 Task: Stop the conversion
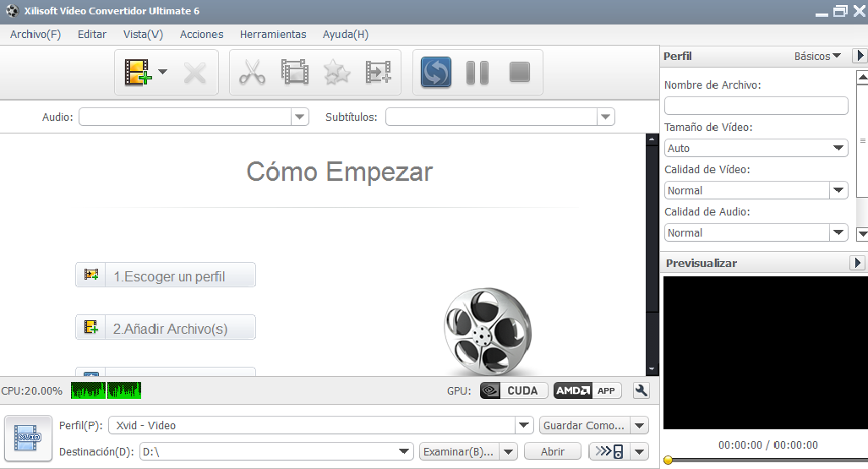point(520,72)
